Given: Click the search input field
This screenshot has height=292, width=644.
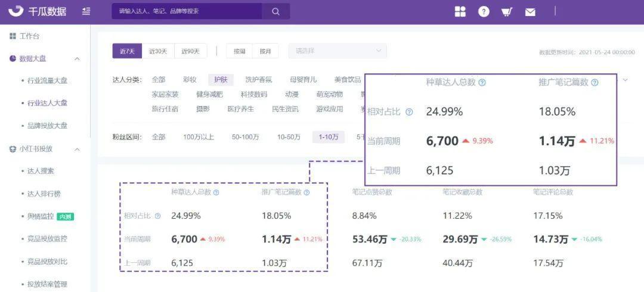Looking at the screenshot, I should [x=187, y=11].
